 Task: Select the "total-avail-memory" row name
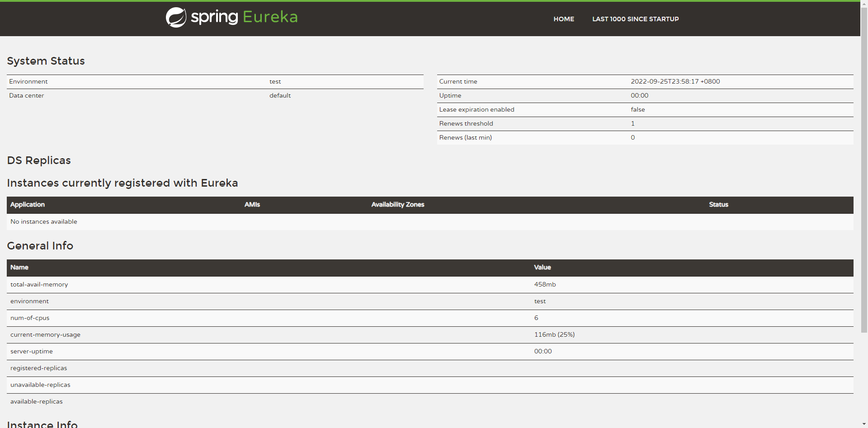[x=39, y=285]
